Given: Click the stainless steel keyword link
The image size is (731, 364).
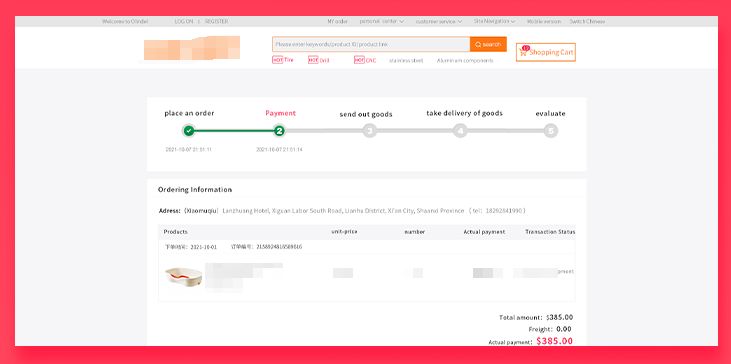Looking at the screenshot, I should pyautogui.click(x=406, y=61).
